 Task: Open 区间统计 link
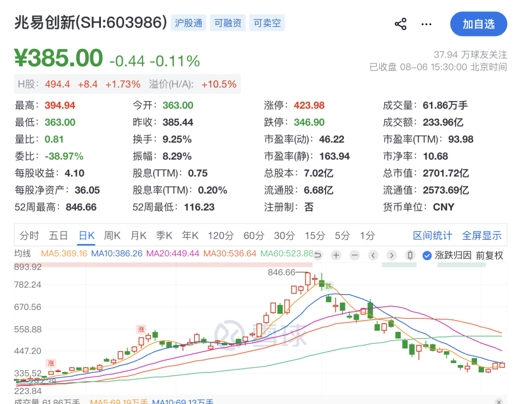coord(432,236)
